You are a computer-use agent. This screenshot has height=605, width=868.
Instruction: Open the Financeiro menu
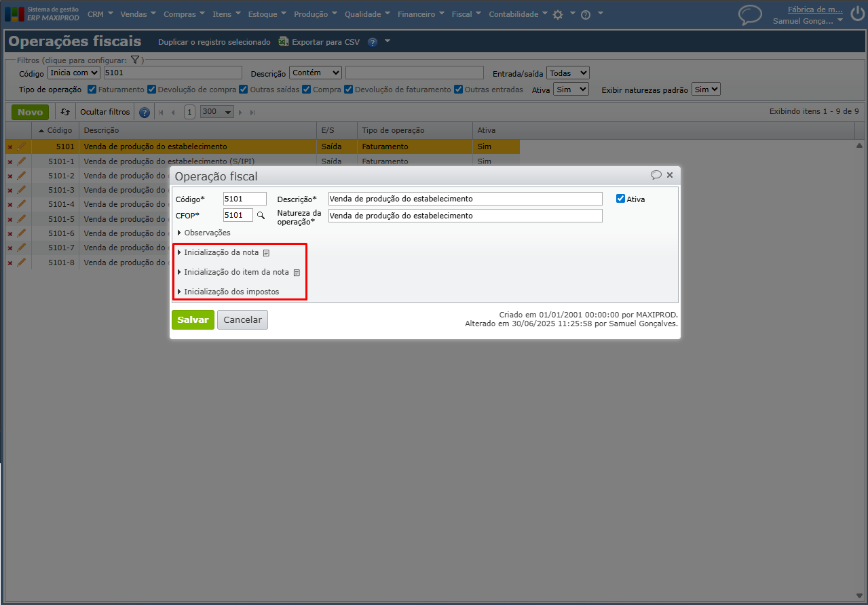point(421,14)
